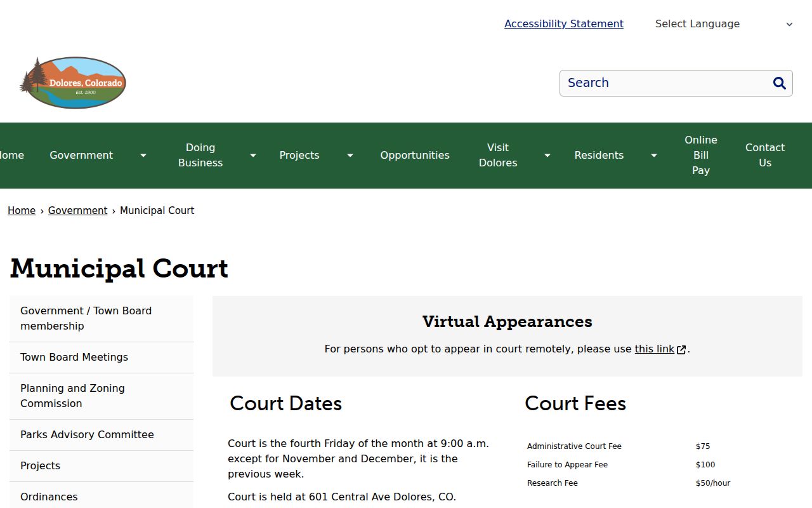Click the Research Fee label
Viewport: 812px width, 508px height.
553,483
